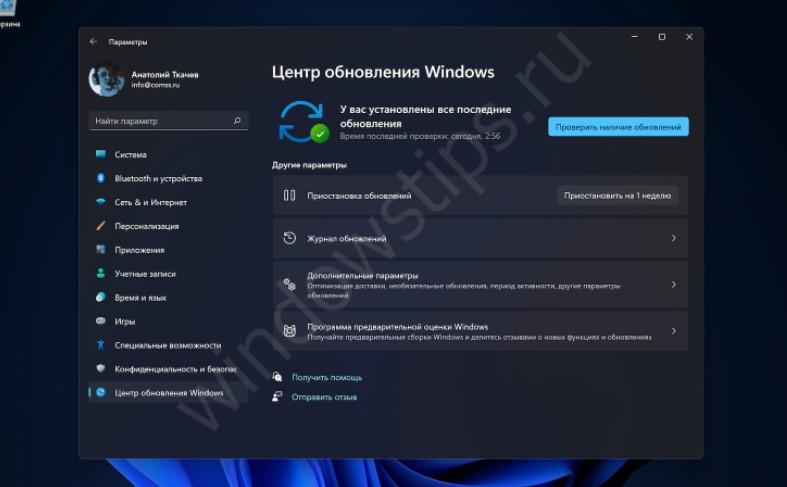Click the Найти параметр search field
The width and height of the screenshot is (787, 487).
click(168, 121)
